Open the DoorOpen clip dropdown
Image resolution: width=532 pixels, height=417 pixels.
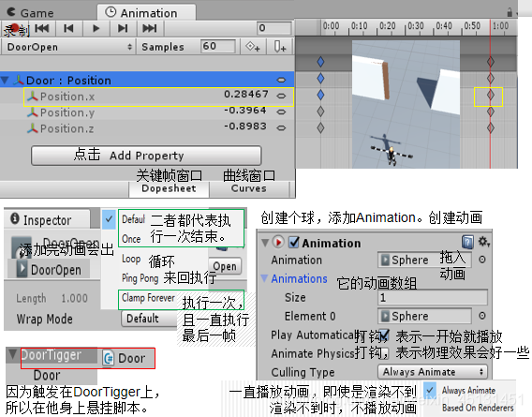click(68, 47)
